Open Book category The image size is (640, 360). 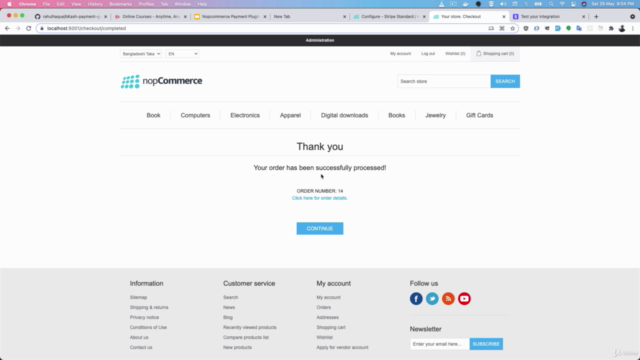click(153, 116)
